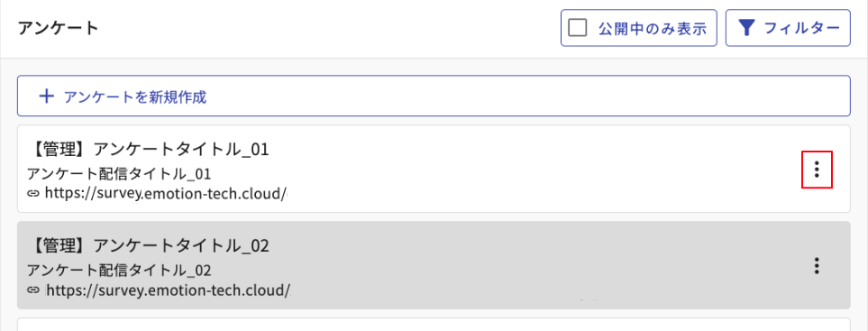Image resolution: width=868 pixels, height=331 pixels.
Task: Click the アンケート page heading
Action: coord(58,28)
